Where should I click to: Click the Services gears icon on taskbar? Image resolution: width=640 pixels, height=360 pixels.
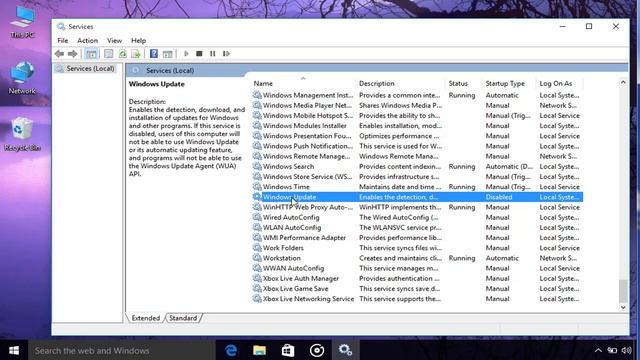(345, 350)
